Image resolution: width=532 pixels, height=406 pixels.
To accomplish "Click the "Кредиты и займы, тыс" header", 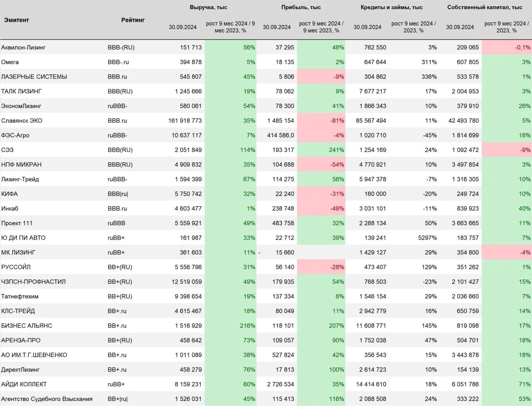I will click(392, 7).
